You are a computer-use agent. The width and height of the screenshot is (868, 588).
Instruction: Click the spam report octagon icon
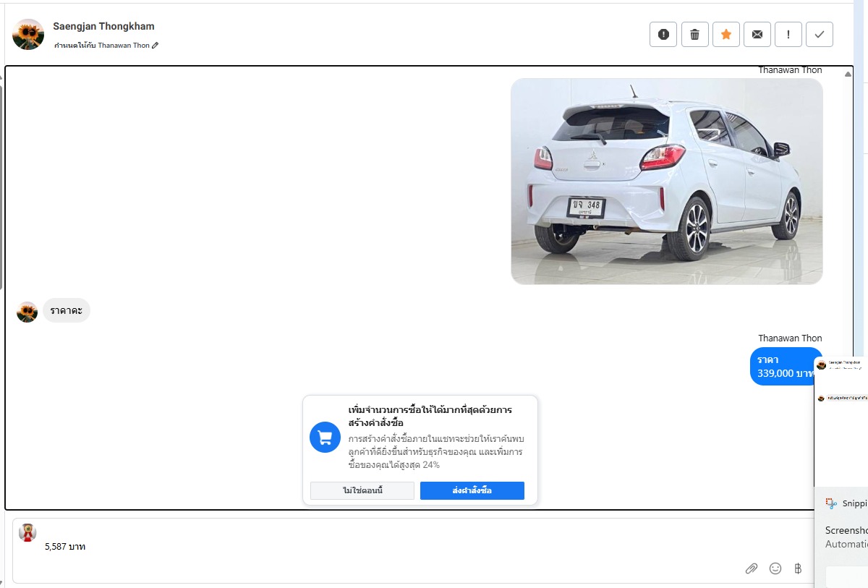tap(663, 34)
